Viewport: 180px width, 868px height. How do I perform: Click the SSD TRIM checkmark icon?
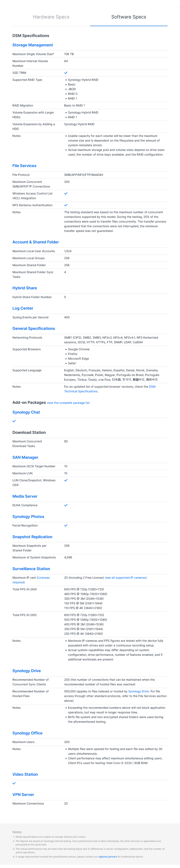66,73
